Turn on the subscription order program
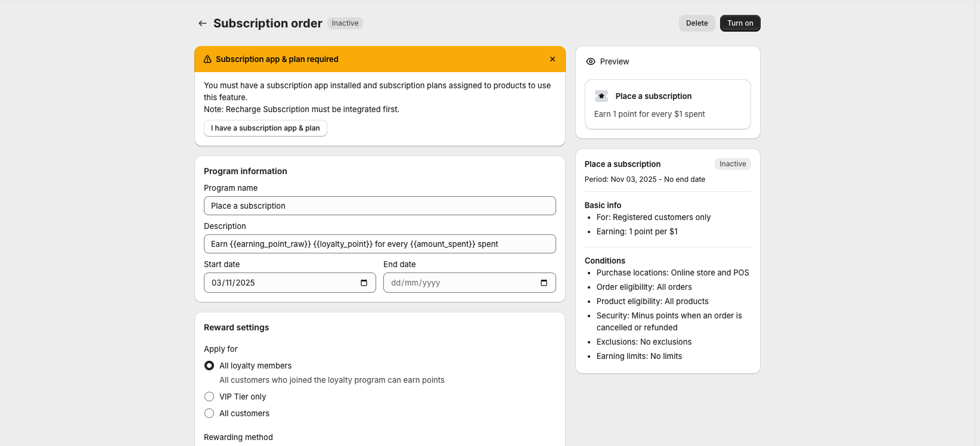 point(740,23)
